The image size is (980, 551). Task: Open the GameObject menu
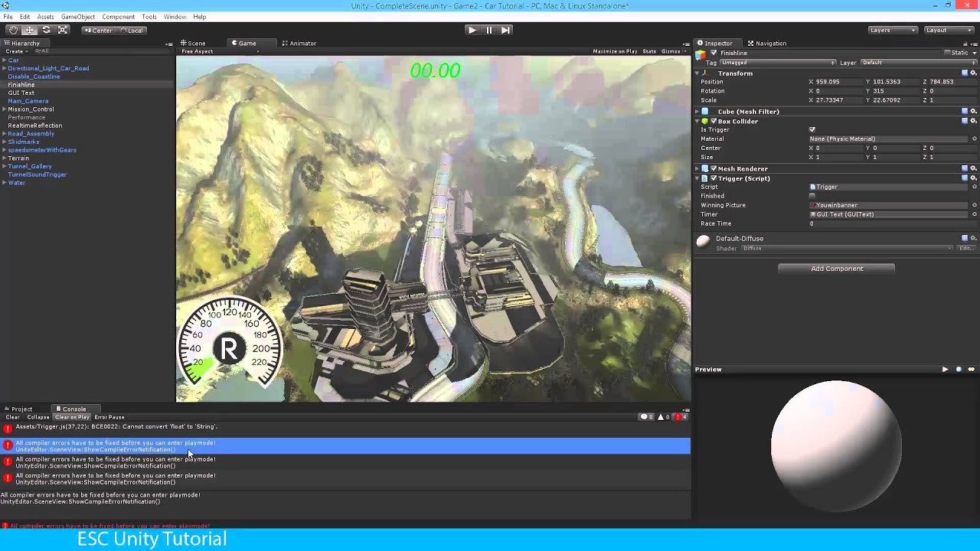tap(77, 17)
